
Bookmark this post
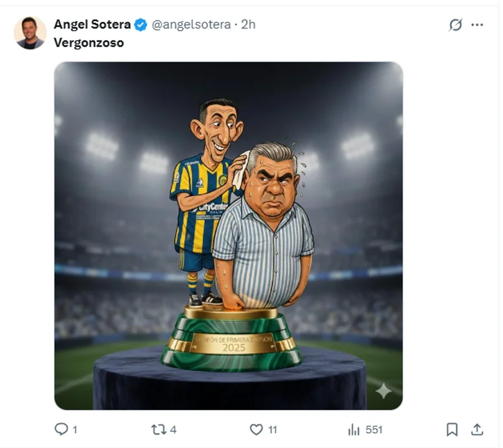pos(453,429)
